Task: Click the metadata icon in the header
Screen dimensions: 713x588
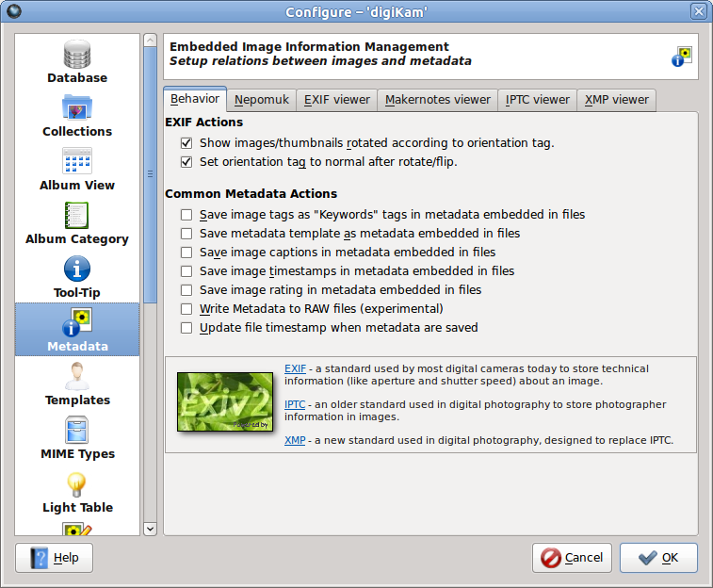Action: [682, 57]
